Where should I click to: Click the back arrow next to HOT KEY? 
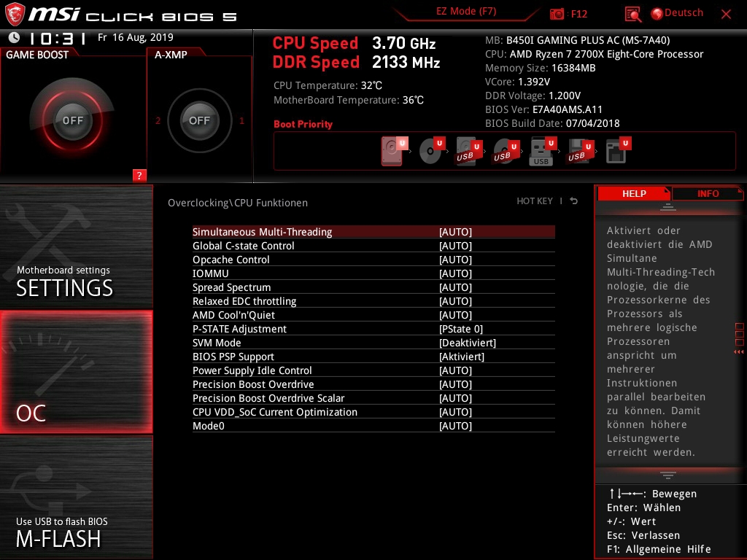point(573,201)
